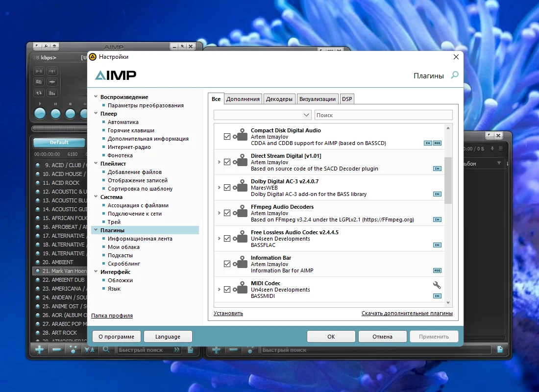Click the seek progress bar in player window
The width and height of the screenshot is (539, 392).
59,128
